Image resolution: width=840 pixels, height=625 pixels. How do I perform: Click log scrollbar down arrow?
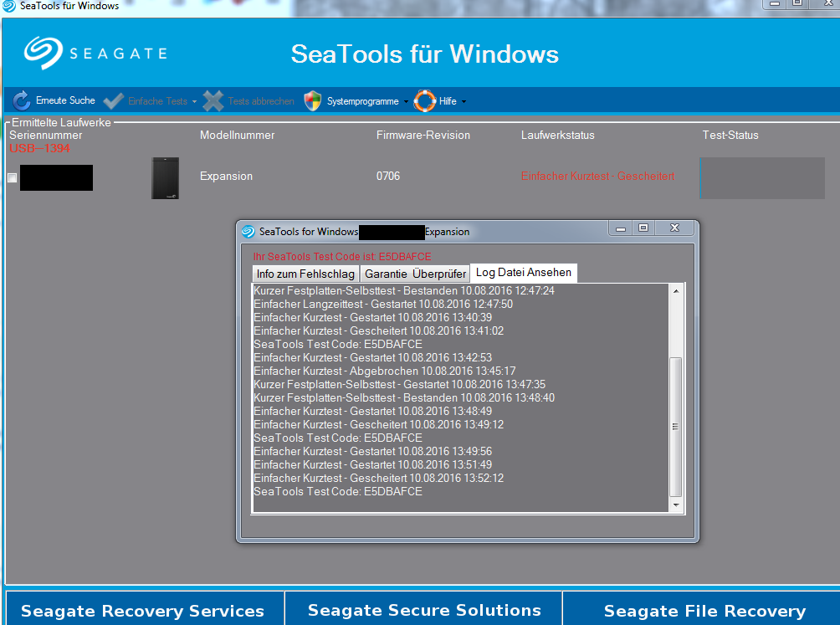[676, 505]
